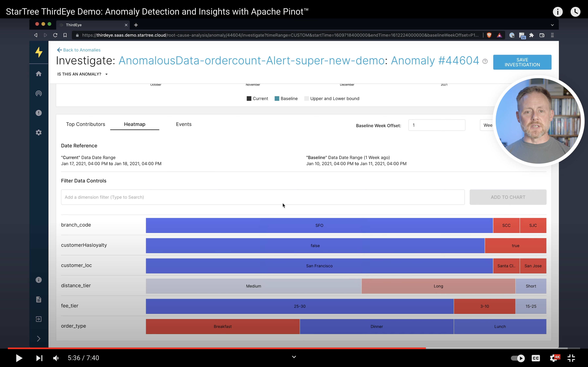Follow the Back to Anomalies link
This screenshot has width=588, height=367.
79,50
